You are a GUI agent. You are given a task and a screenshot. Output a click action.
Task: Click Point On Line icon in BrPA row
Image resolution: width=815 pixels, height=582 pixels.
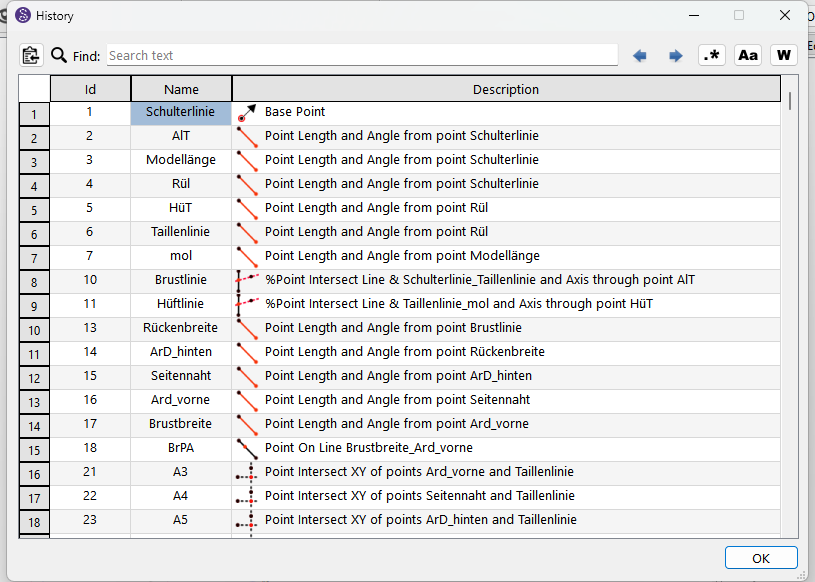pos(246,449)
